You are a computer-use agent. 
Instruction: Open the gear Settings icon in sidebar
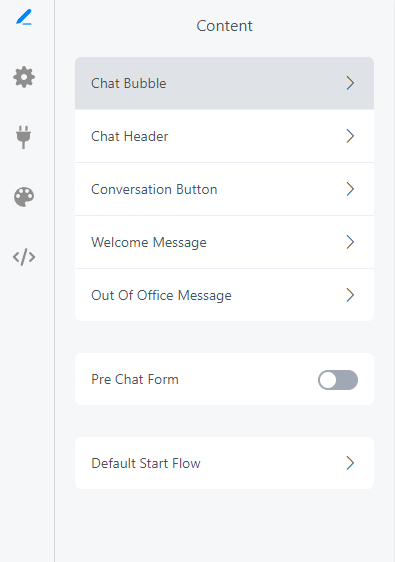(24, 77)
